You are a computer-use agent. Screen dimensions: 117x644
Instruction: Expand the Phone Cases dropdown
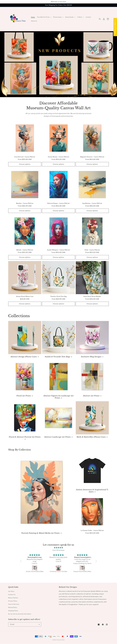pyautogui.click(x=58, y=17)
